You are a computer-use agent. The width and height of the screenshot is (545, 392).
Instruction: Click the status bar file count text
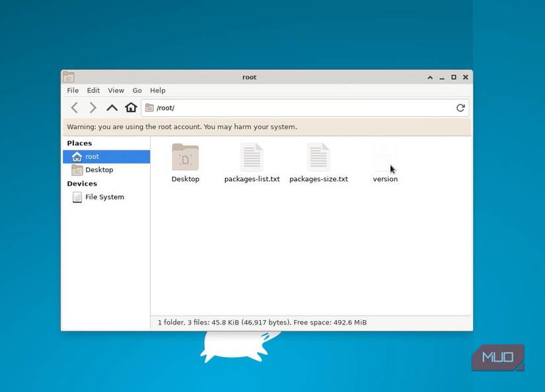tap(262, 323)
